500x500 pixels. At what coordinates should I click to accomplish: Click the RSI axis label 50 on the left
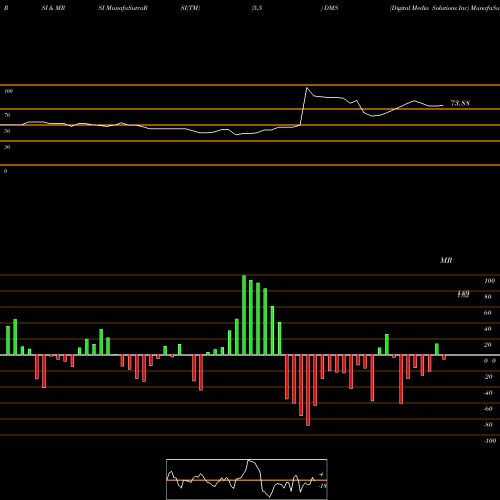7,131
